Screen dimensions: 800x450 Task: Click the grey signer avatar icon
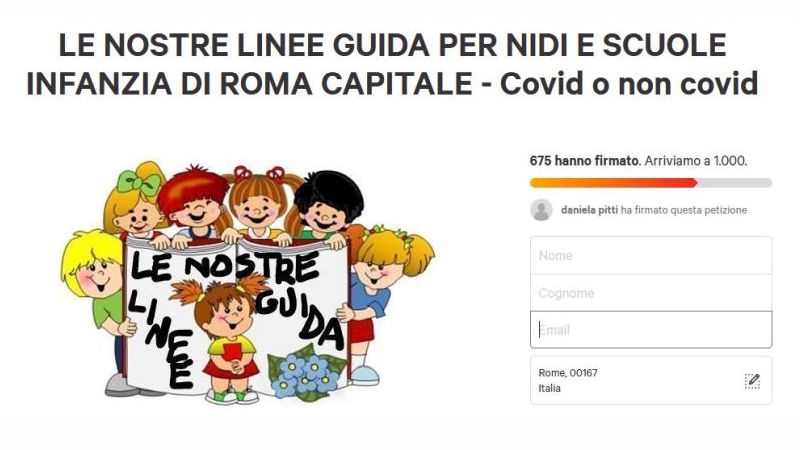tap(541, 210)
